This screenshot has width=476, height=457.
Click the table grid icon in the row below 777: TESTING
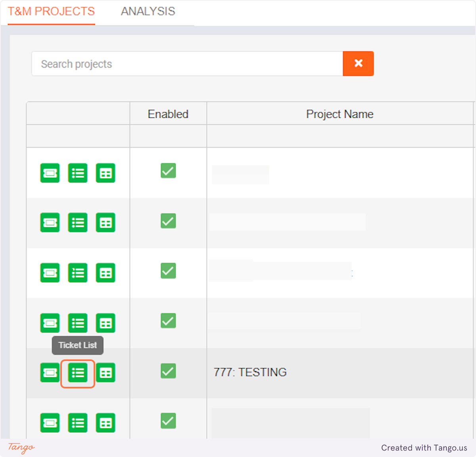pyautogui.click(x=106, y=423)
